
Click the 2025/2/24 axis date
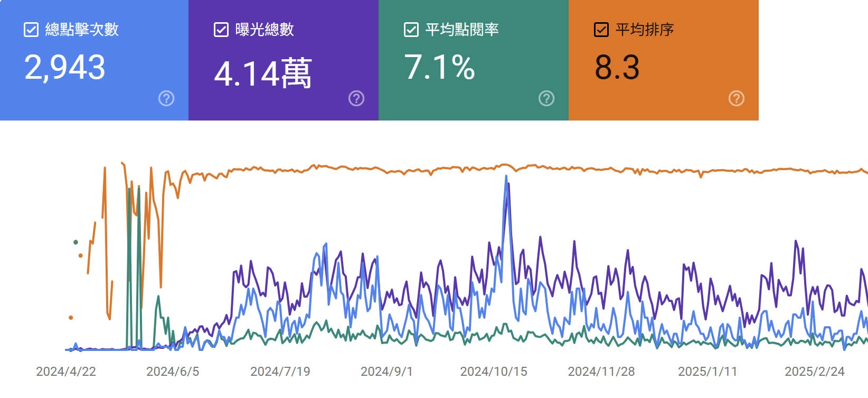pyautogui.click(x=815, y=372)
